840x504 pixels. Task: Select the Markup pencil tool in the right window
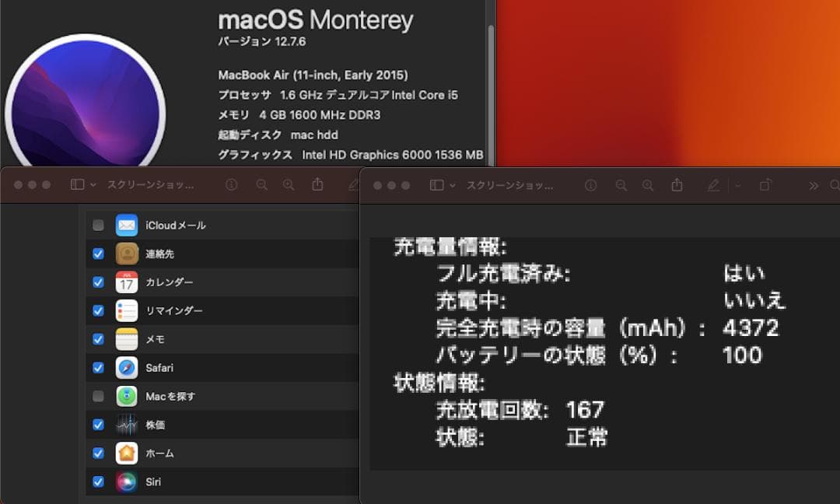click(712, 185)
